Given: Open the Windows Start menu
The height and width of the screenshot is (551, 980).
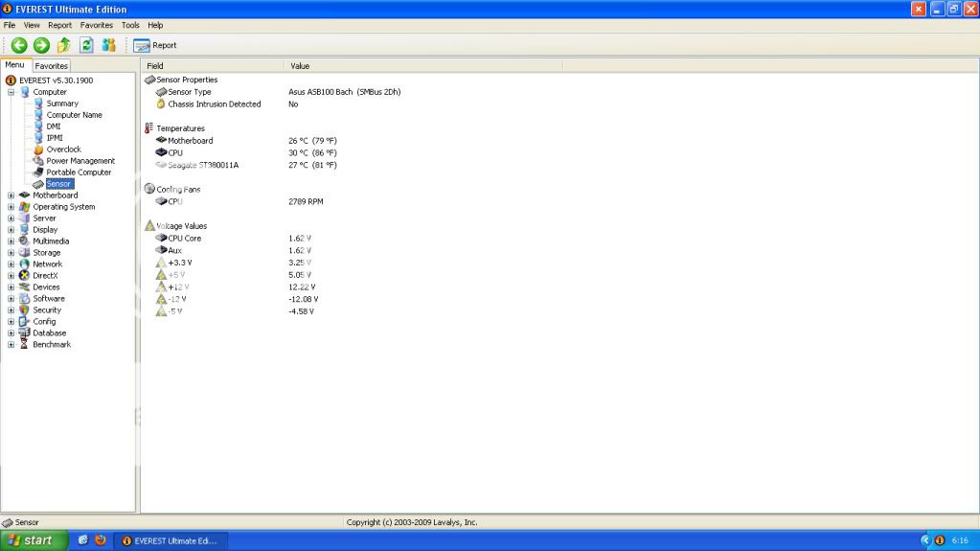Looking at the screenshot, I should click(34, 540).
